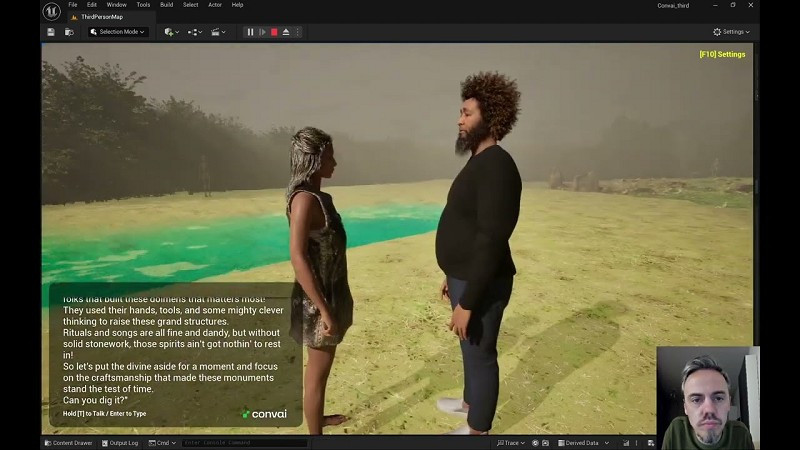Open the Content Drawer
Screen dimensions: 800x450
tap(67, 442)
